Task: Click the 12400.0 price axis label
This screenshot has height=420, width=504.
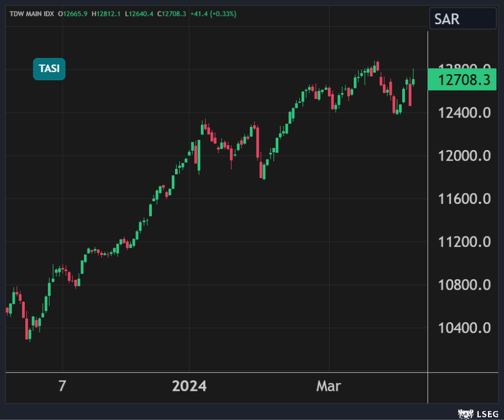Action: click(464, 113)
